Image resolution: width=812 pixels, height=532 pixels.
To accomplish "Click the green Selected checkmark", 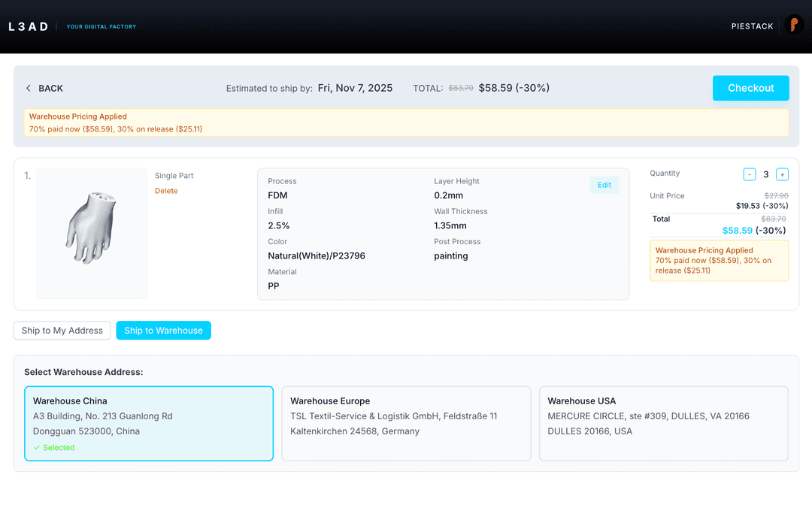I will point(37,448).
